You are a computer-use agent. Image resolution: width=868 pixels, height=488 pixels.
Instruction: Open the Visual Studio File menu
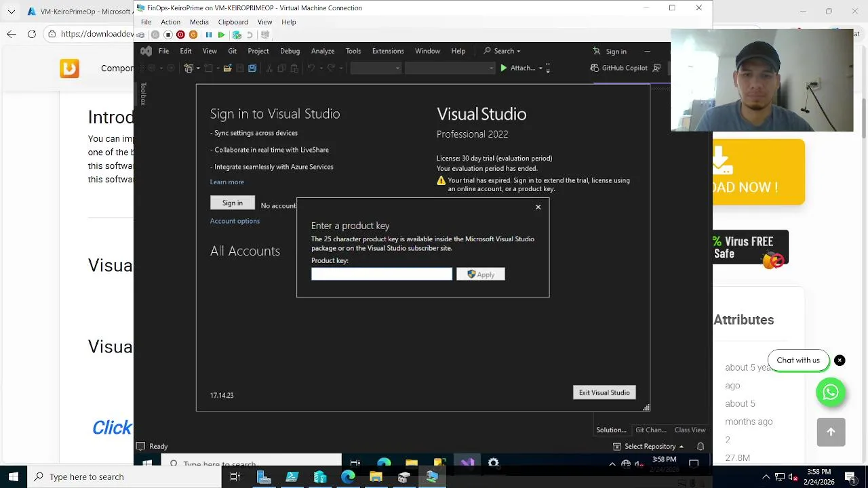[163, 51]
